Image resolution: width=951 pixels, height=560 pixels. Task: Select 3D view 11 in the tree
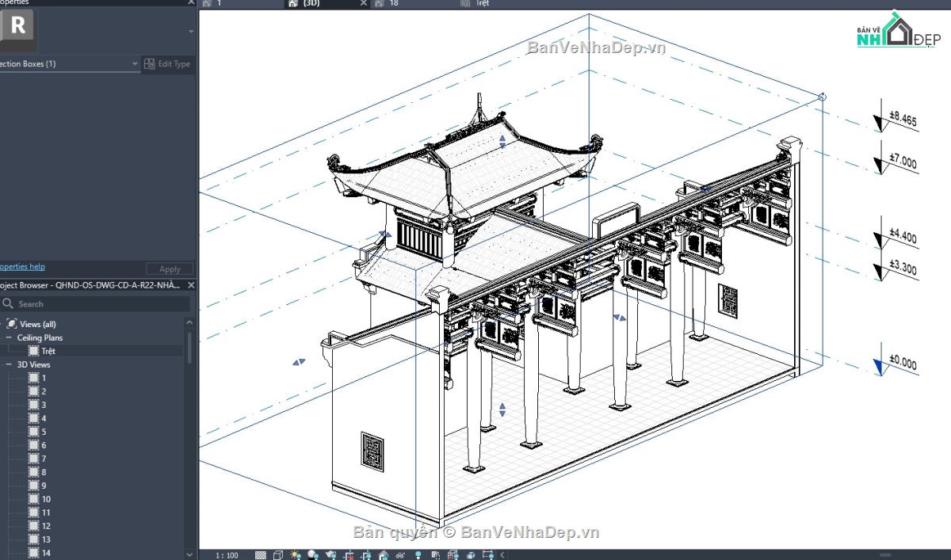tap(46, 512)
